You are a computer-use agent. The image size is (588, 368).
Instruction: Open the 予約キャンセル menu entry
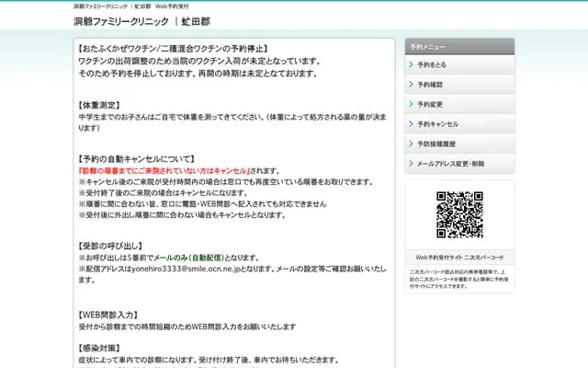tap(437, 124)
